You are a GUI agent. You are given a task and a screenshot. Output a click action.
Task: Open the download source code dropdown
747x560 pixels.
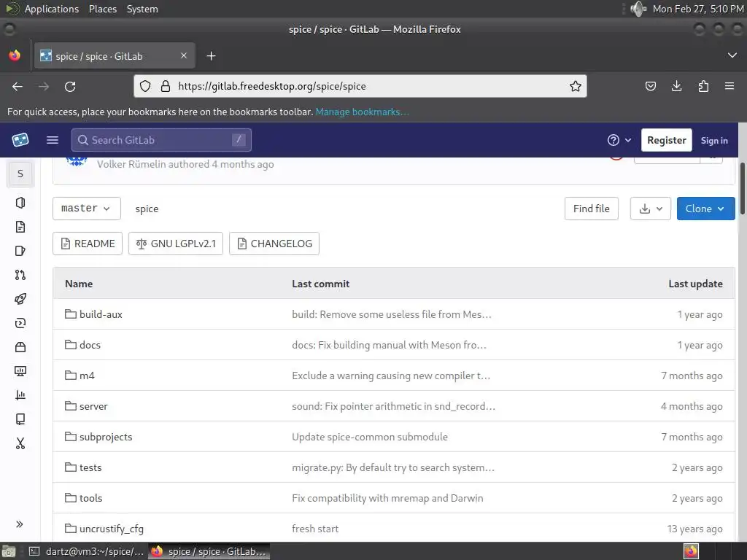650,209
